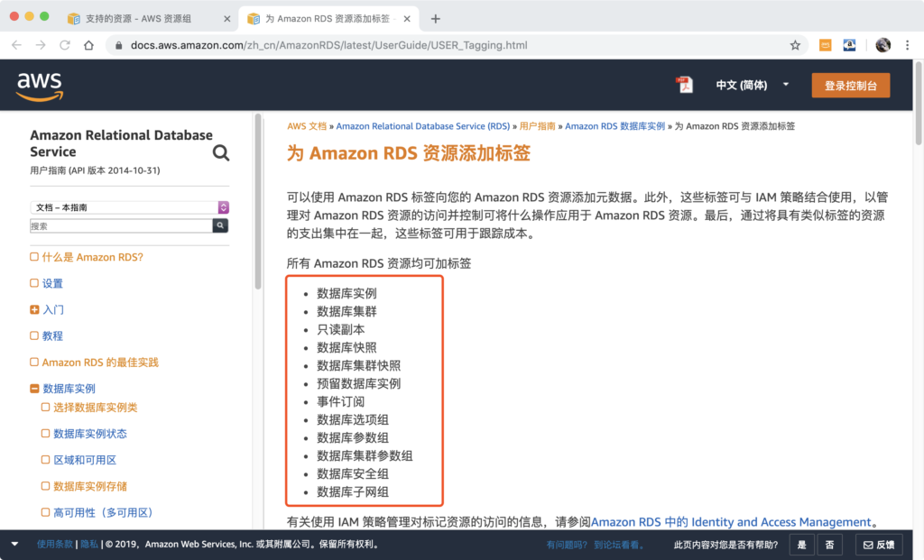Close the Amazon RDS tagging tab

[x=407, y=19]
